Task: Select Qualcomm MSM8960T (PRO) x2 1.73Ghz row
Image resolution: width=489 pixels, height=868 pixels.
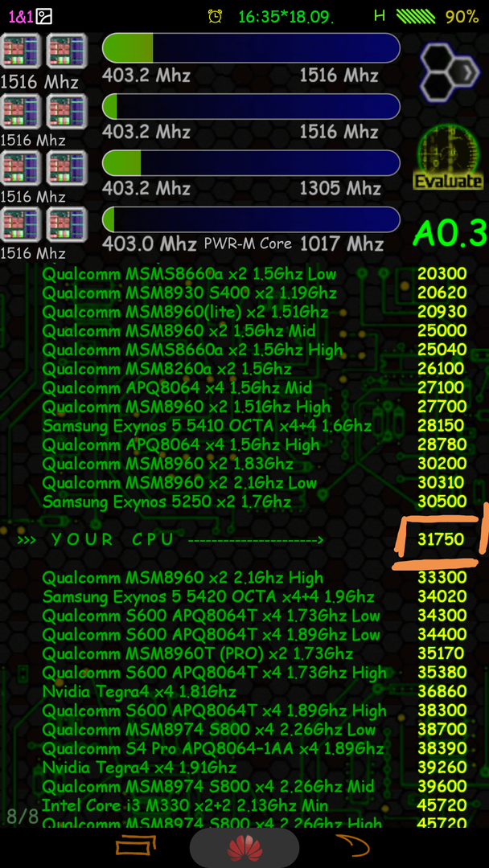Action: click(255, 653)
